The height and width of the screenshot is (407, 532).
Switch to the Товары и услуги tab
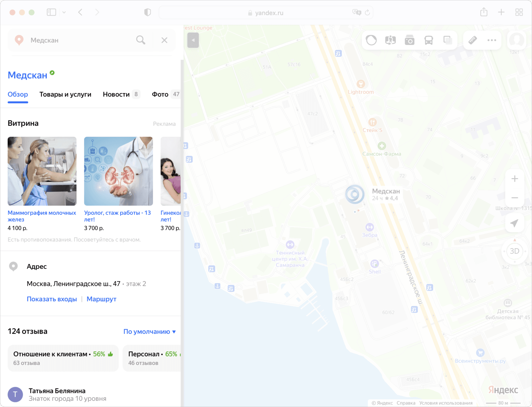[x=65, y=94]
